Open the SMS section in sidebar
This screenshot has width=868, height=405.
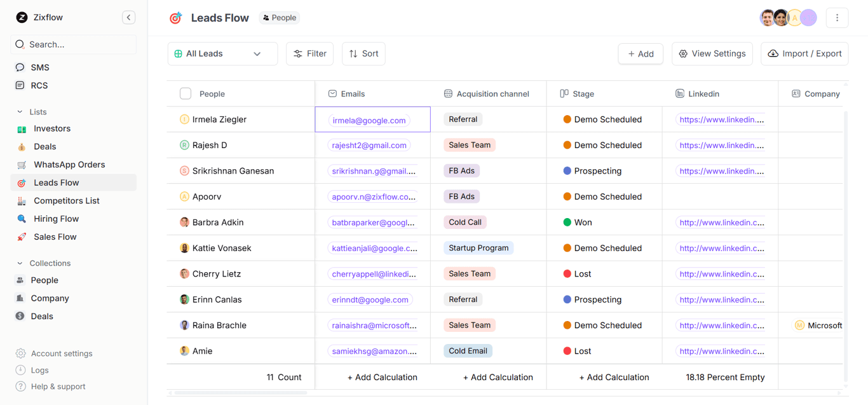click(39, 67)
